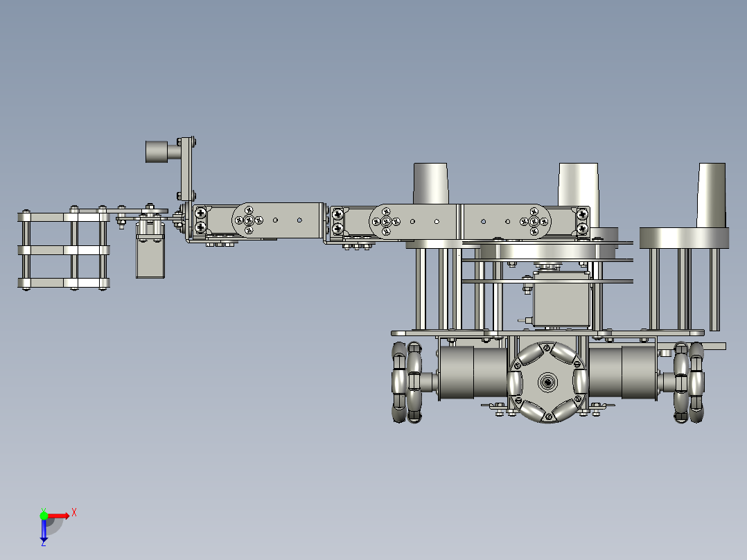
Task: Select the rightmost cup on the platform
Action: pos(712,195)
